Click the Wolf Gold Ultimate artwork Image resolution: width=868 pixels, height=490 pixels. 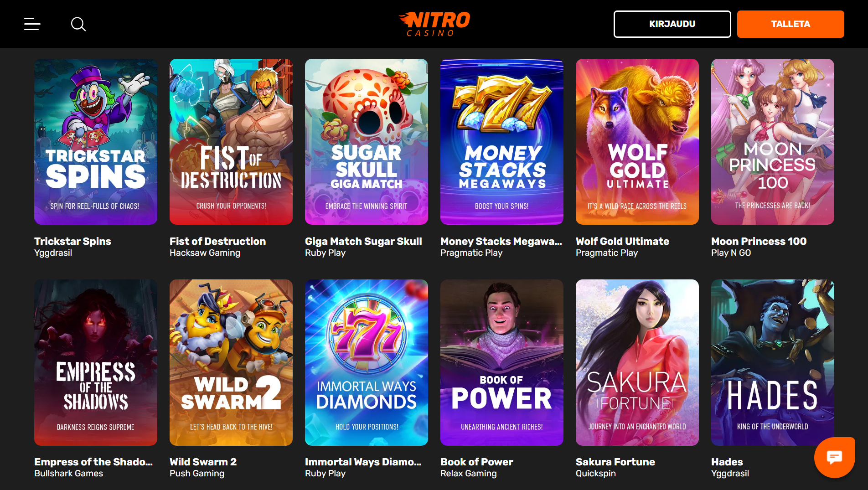pyautogui.click(x=637, y=141)
